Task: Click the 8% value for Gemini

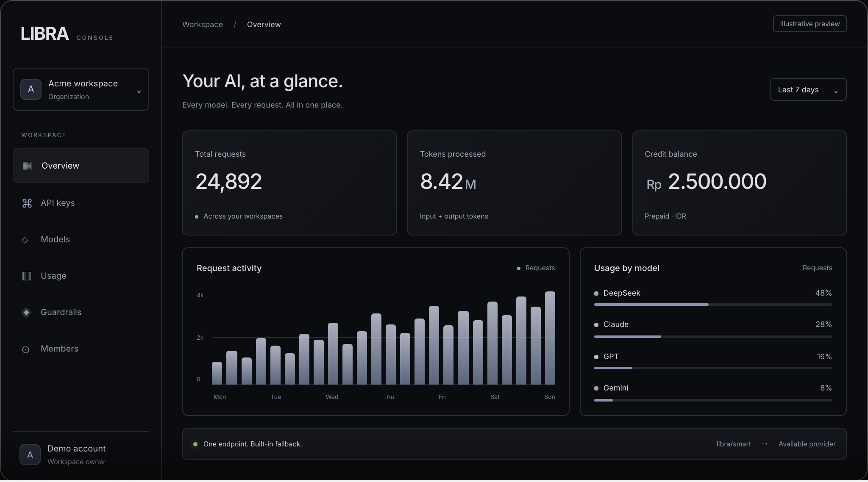Action: pos(826,388)
